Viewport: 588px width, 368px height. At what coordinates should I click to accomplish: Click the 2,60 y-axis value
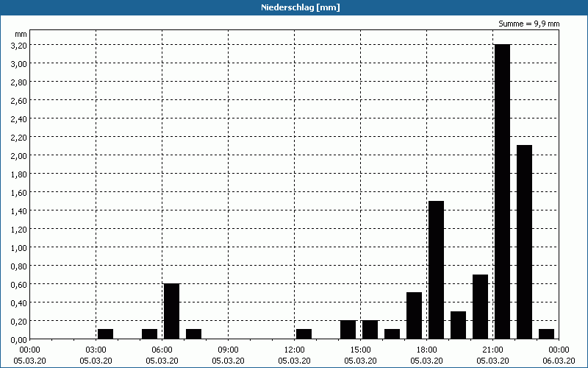pos(19,100)
